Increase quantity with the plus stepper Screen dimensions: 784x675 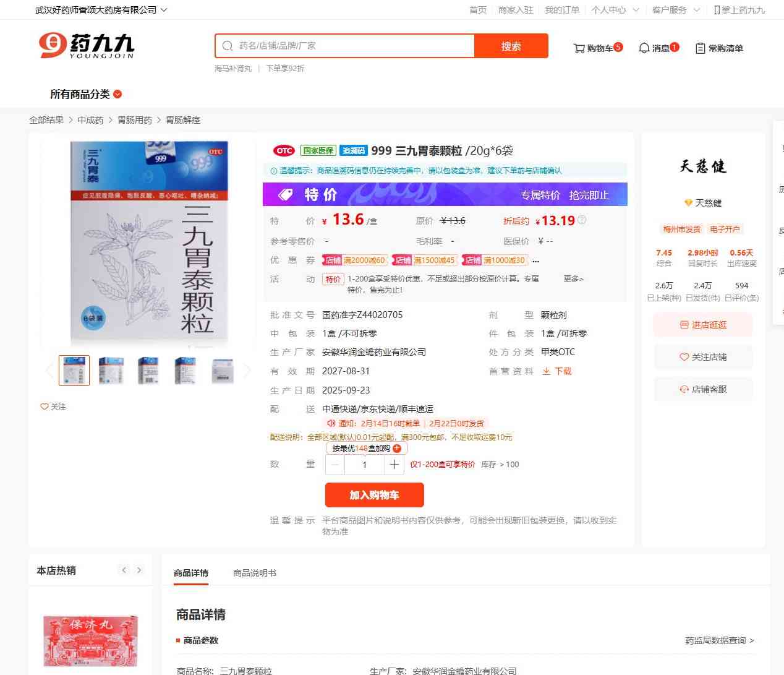[x=394, y=465]
